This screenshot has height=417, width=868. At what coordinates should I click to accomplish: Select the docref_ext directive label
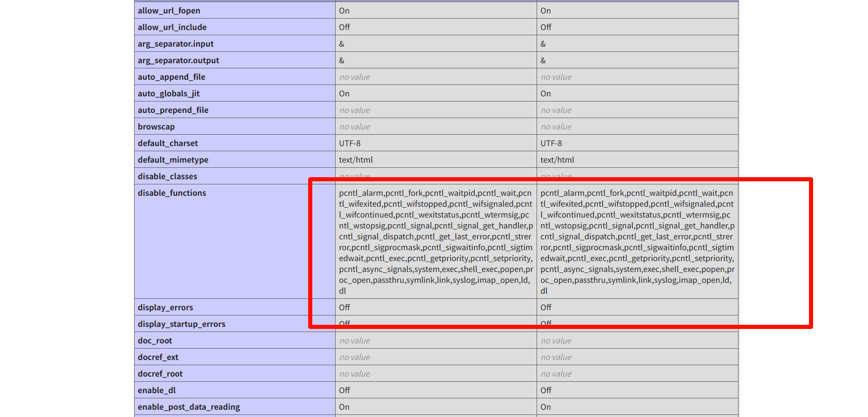[x=158, y=357]
